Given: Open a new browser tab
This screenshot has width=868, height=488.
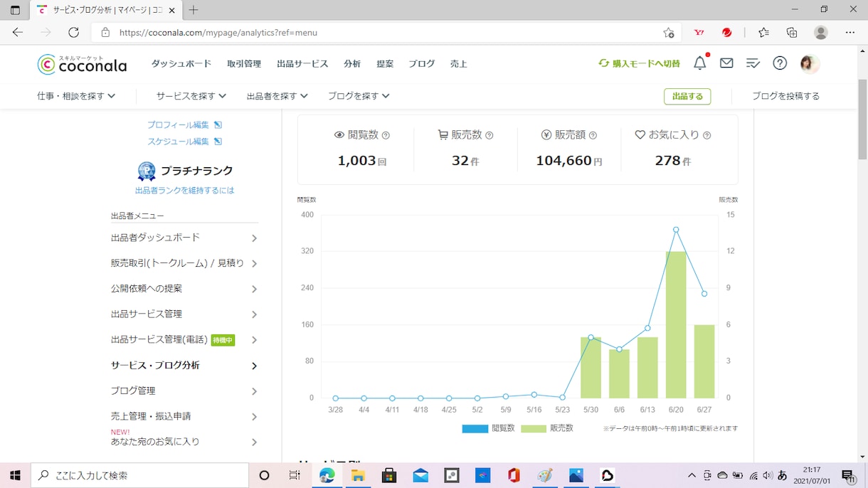Looking at the screenshot, I should tap(194, 10).
